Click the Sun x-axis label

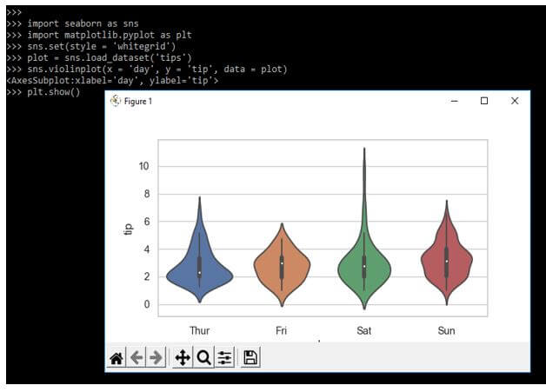446,330
